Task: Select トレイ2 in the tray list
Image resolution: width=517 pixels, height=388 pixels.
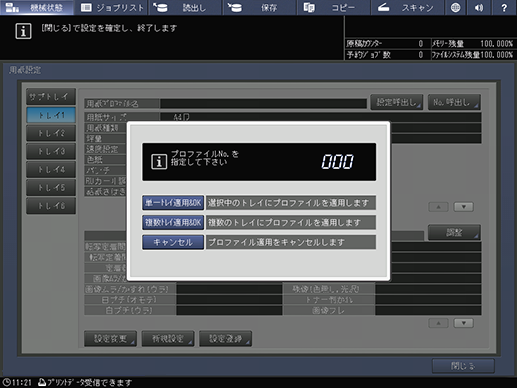Action: (x=51, y=133)
